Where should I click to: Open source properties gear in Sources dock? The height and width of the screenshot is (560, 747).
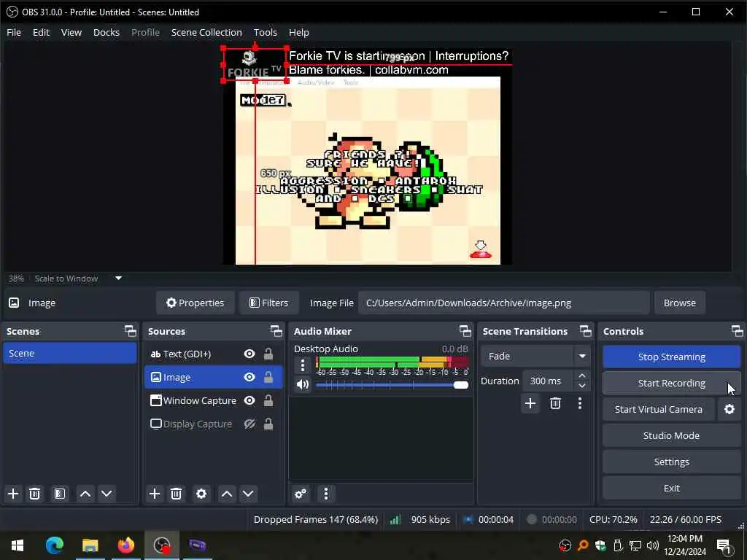(x=201, y=494)
